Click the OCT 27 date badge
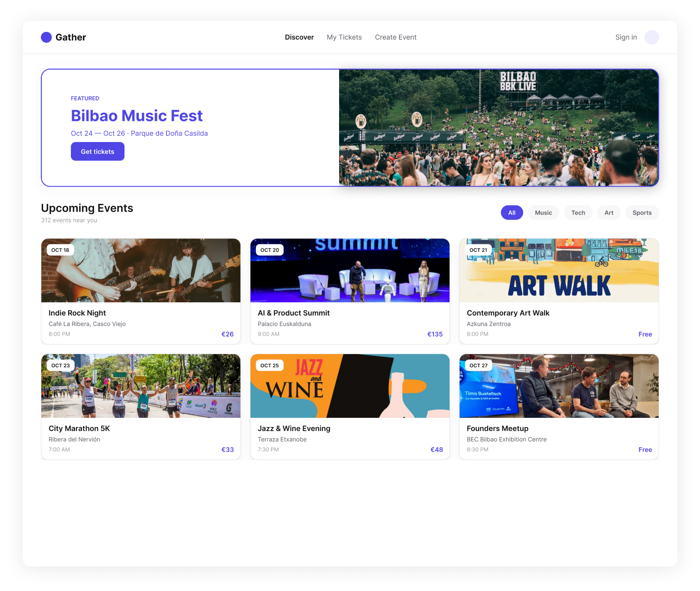This screenshot has height=591, width=700. (x=478, y=365)
